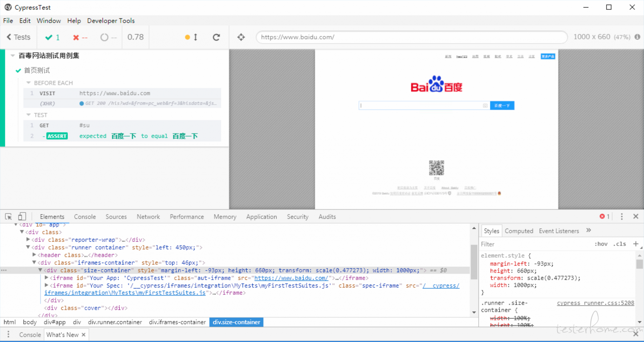
Task: Select the VISIT https://www.baidu.com command
Action: (122, 93)
